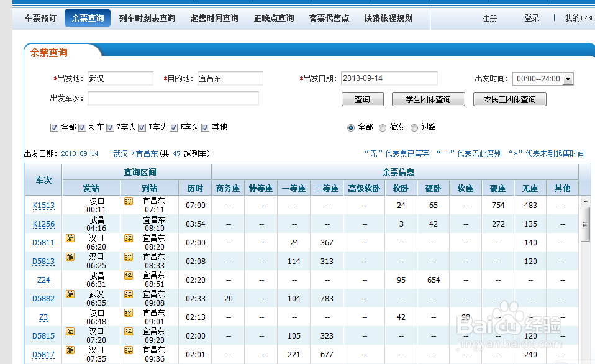The height and width of the screenshot is (364, 595).
Task: Click the scrollbar up arrow of results table
Action: click(585, 201)
